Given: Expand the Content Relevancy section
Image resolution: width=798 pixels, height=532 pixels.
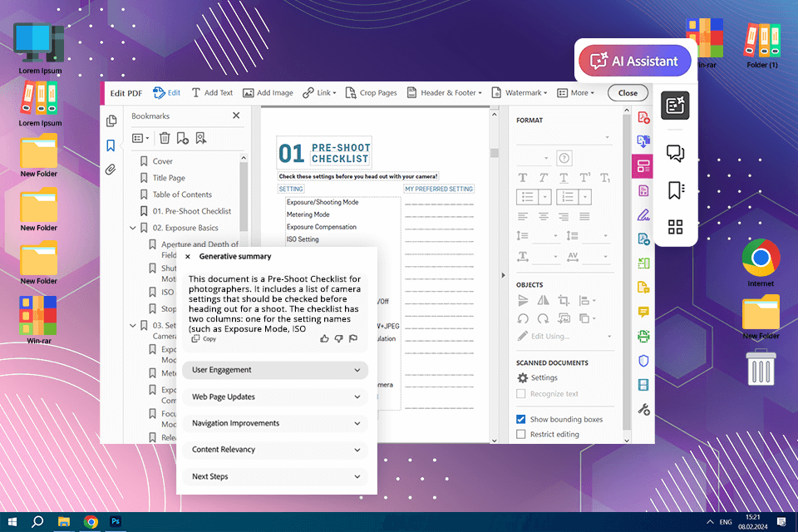Looking at the screenshot, I should pos(275,450).
